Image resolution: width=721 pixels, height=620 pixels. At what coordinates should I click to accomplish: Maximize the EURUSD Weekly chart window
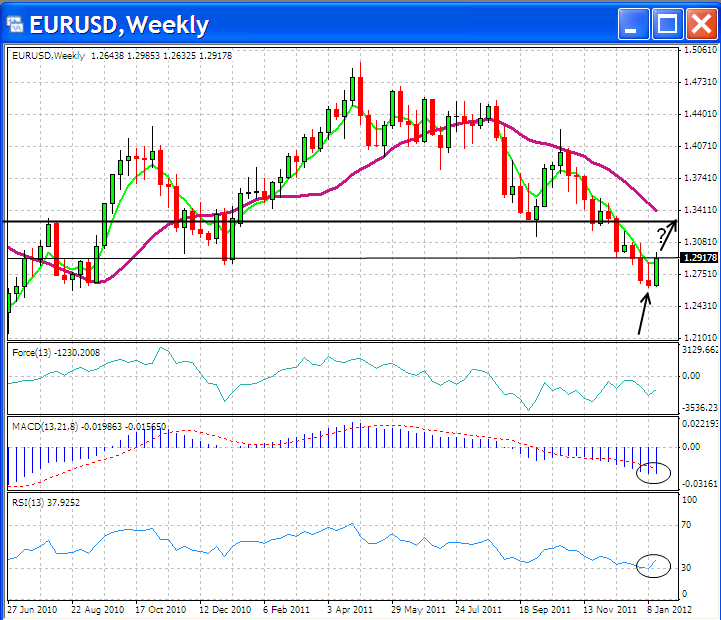click(x=667, y=23)
